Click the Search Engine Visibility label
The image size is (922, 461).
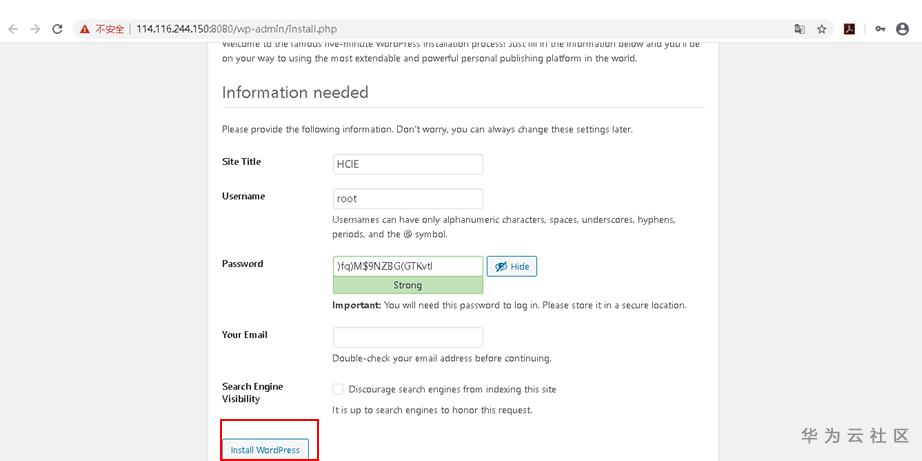[252, 392]
